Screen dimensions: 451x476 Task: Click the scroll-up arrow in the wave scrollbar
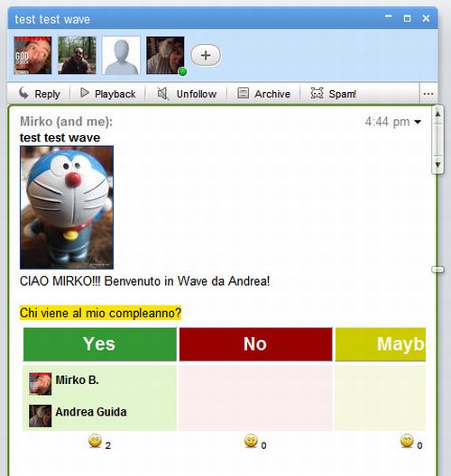[437, 114]
